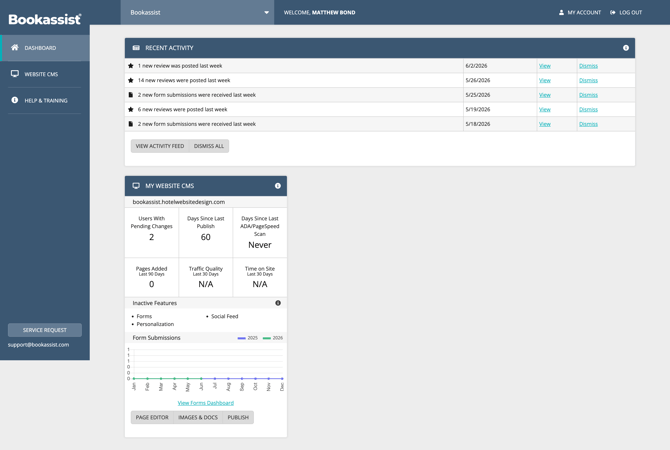The width and height of the screenshot is (670, 450).
Task: Dismiss the 5/25/2026 form submissions
Action: 588,95
